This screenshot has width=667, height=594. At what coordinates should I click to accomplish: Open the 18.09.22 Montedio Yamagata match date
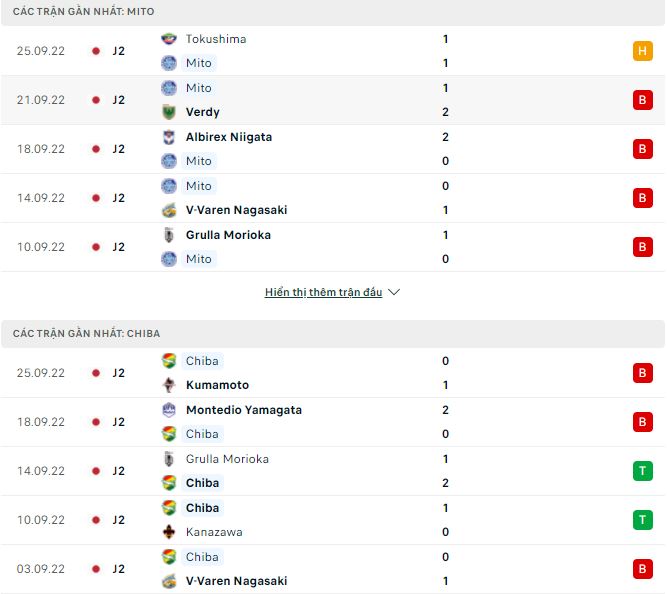41,422
